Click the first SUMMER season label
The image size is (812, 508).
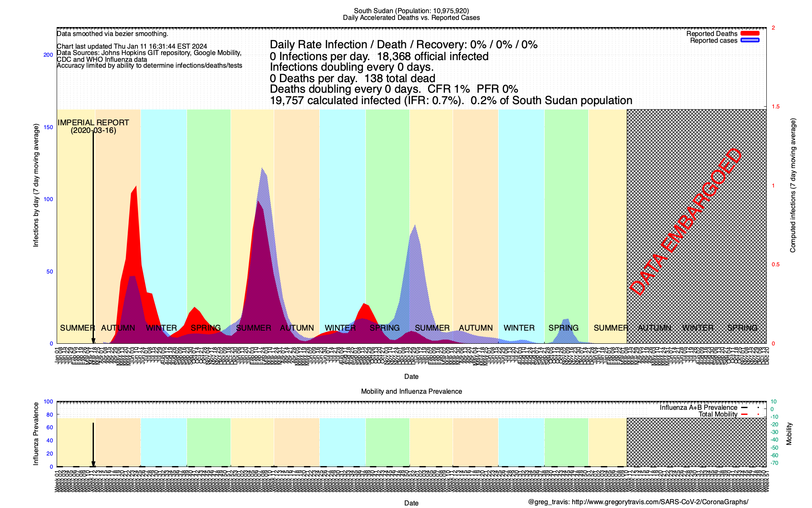(x=77, y=328)
